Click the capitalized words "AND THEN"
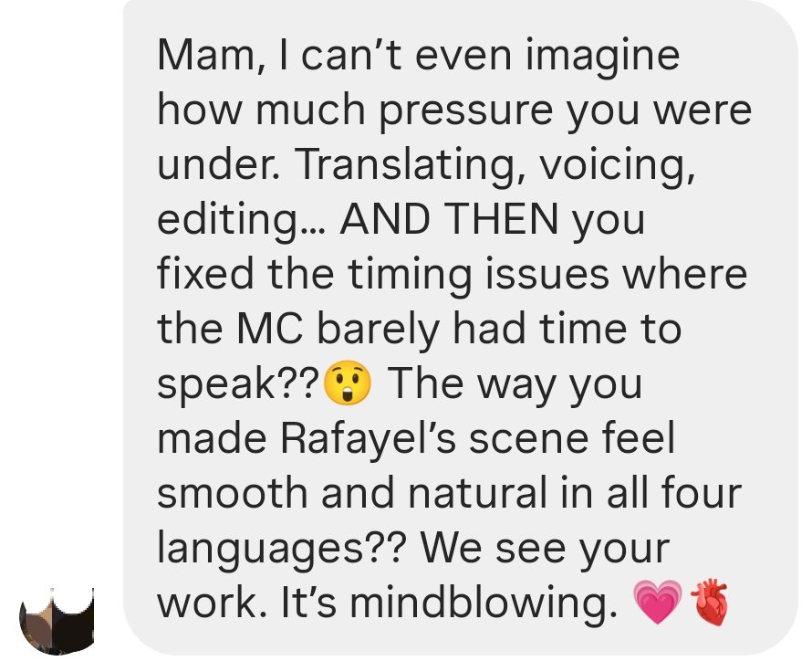Screen dimensions: 812x661 pyautogui.click(x=450, y=218)
